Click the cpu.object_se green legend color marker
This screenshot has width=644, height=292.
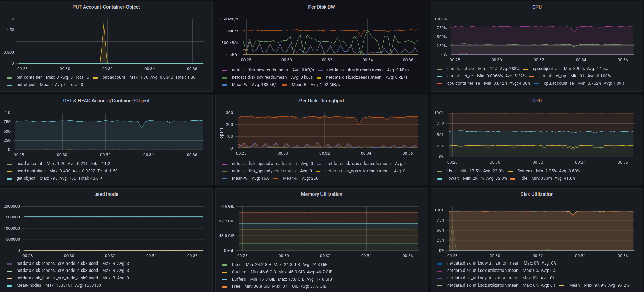coord(440,69)
